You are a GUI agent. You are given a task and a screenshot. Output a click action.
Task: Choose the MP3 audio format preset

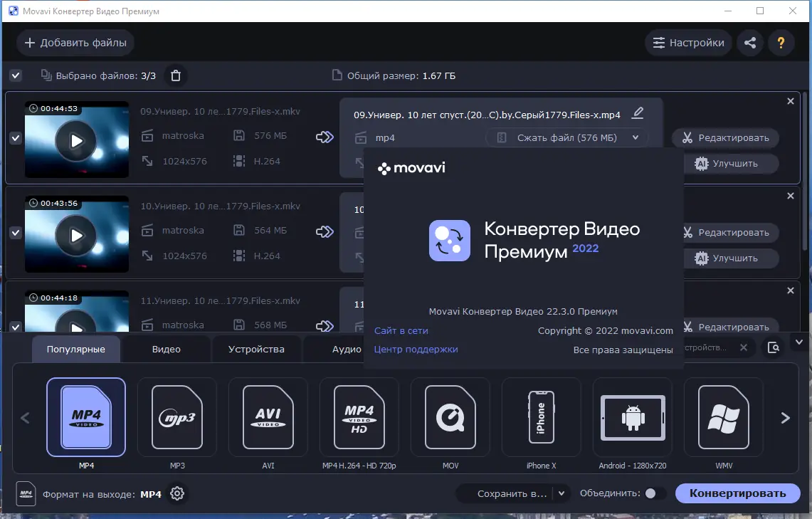coord(177,417)
